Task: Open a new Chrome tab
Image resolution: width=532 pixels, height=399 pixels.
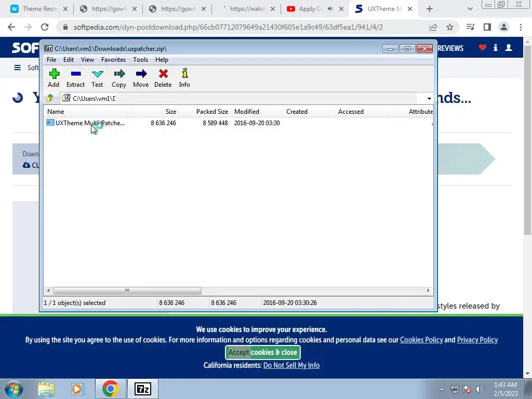Action: [x=430, y=9]
